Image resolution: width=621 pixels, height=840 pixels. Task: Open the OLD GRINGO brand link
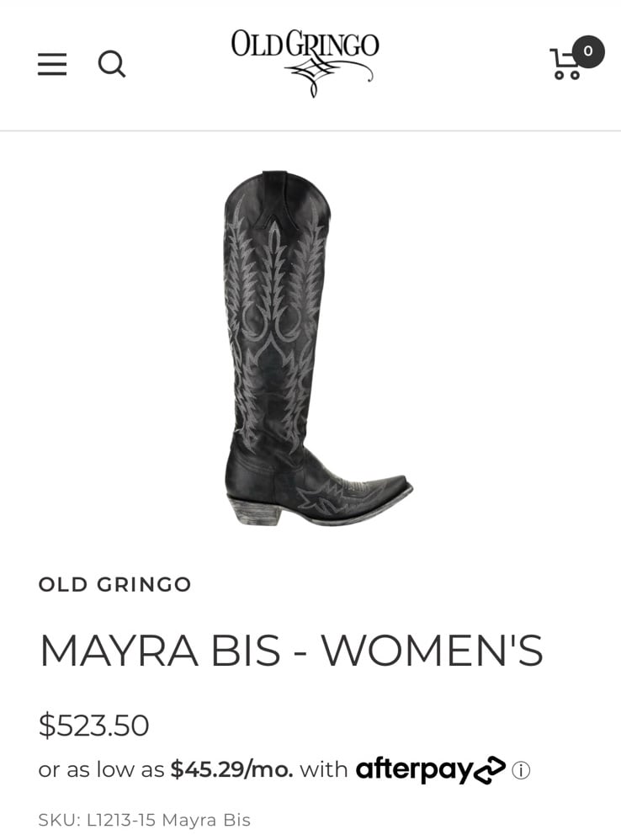114,584
